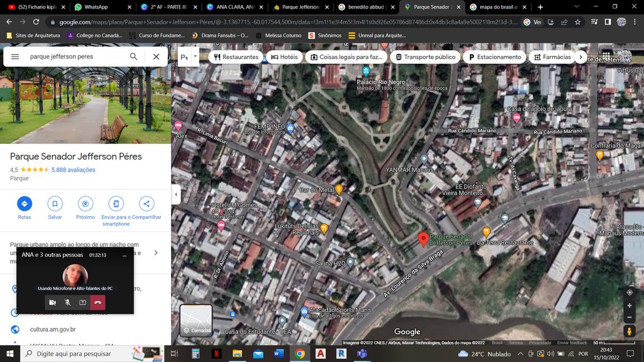Select Coisas legais para fazer chip

point(346,57)
